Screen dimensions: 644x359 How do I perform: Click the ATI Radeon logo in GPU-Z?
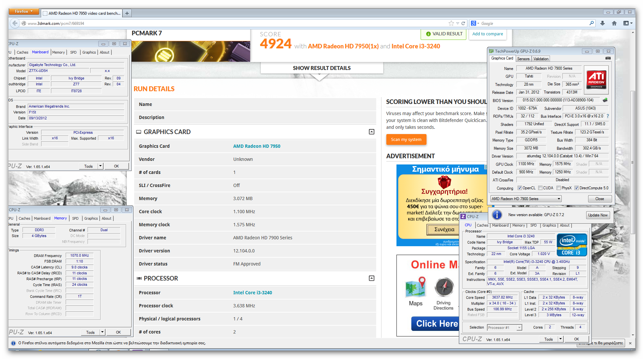pos(596,79)
